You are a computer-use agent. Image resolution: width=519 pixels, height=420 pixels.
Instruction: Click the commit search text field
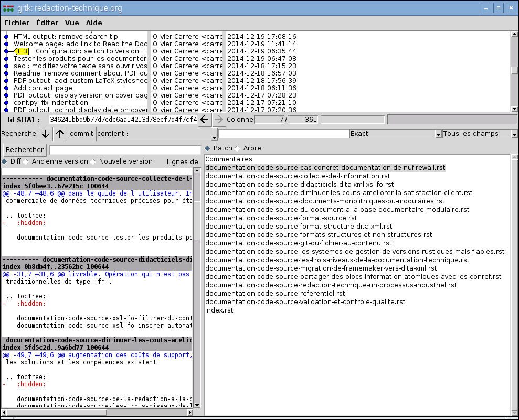284,134
